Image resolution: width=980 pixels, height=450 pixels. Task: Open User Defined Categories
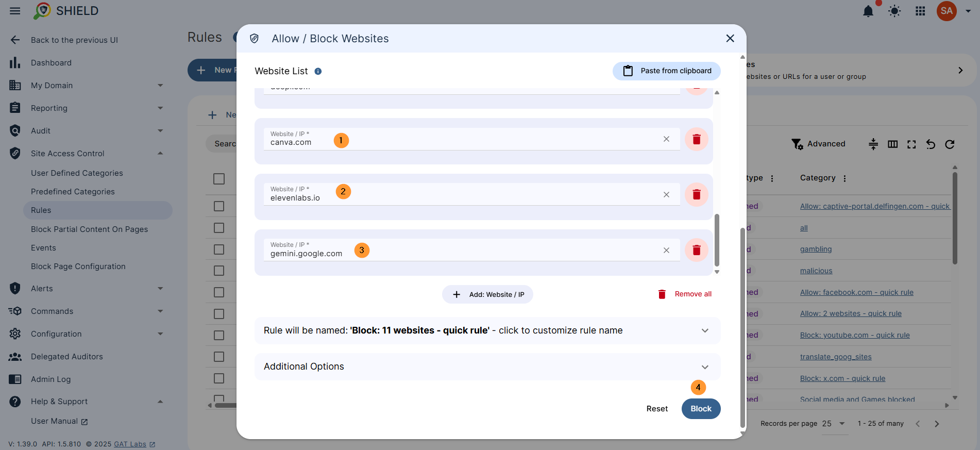pos(77,173)
